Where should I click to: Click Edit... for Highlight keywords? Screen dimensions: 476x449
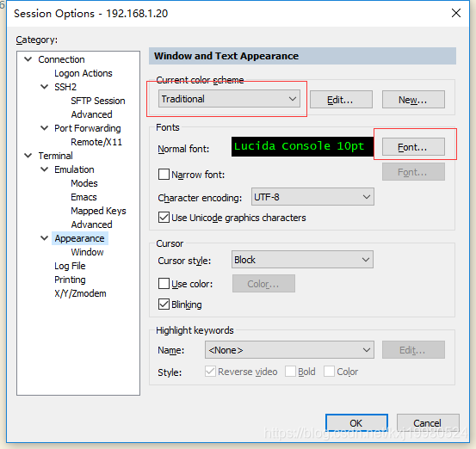click(x=413, y=350)
